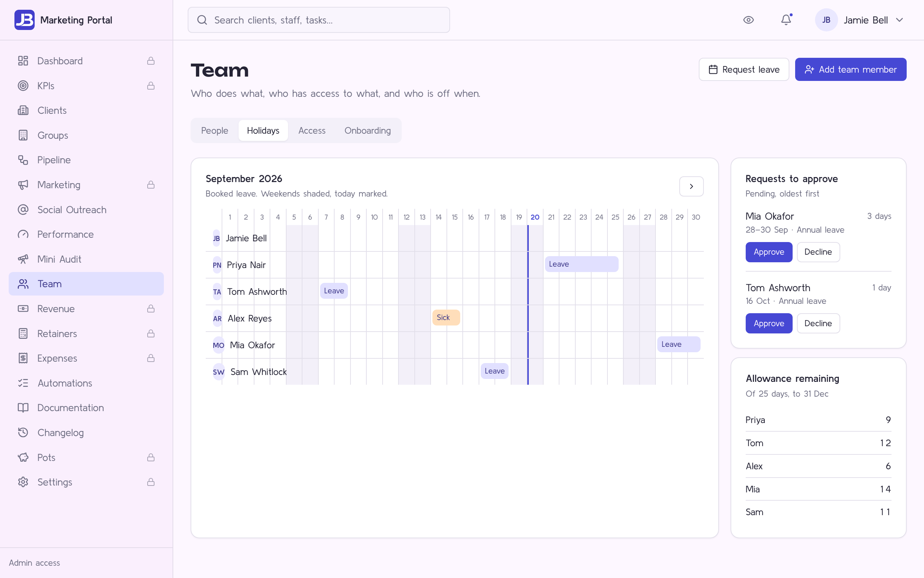The height and width of the screenshot is (578, 924).
Task: Click the Pots piggy bank icon
Action: click(23, 457)
